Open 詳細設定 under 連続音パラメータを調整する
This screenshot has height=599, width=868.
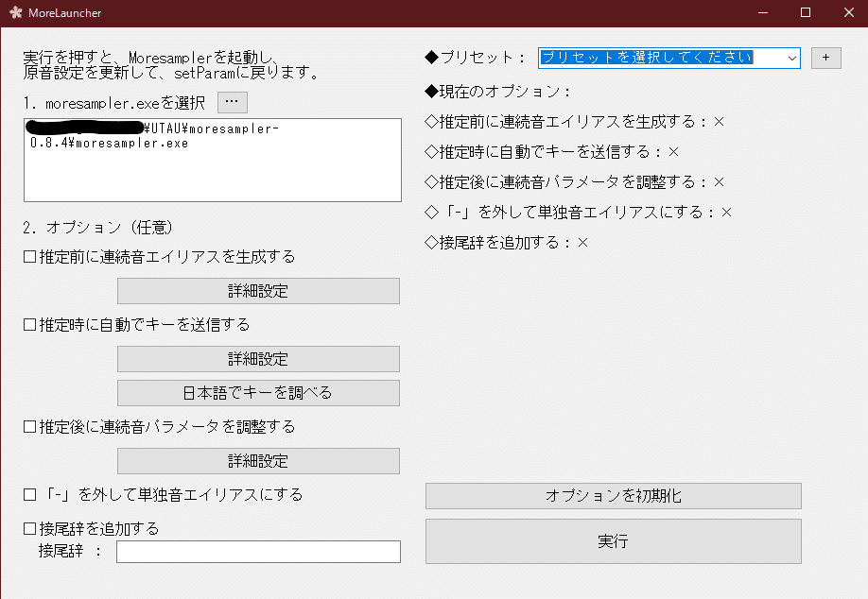[x=258, y=461]
